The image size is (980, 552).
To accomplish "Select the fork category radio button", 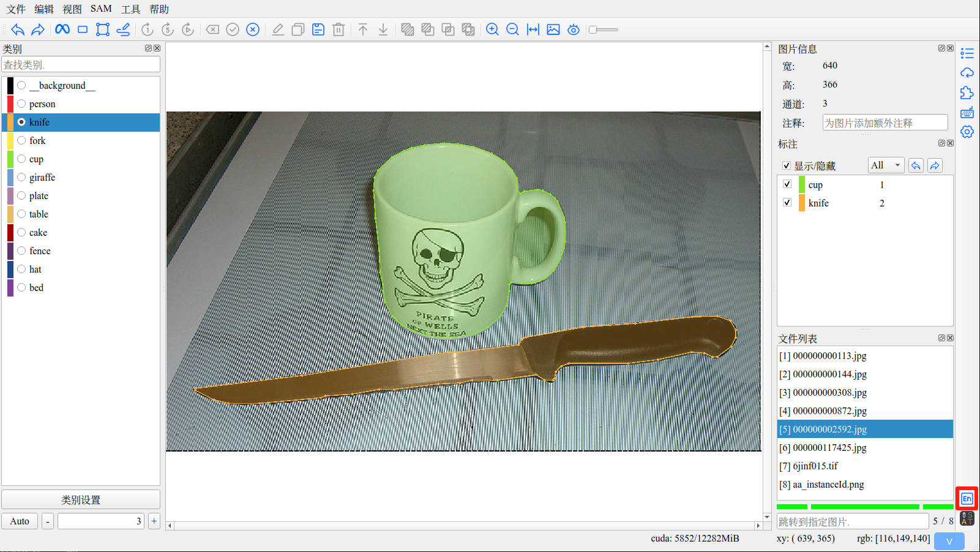I will click(21, 140).
